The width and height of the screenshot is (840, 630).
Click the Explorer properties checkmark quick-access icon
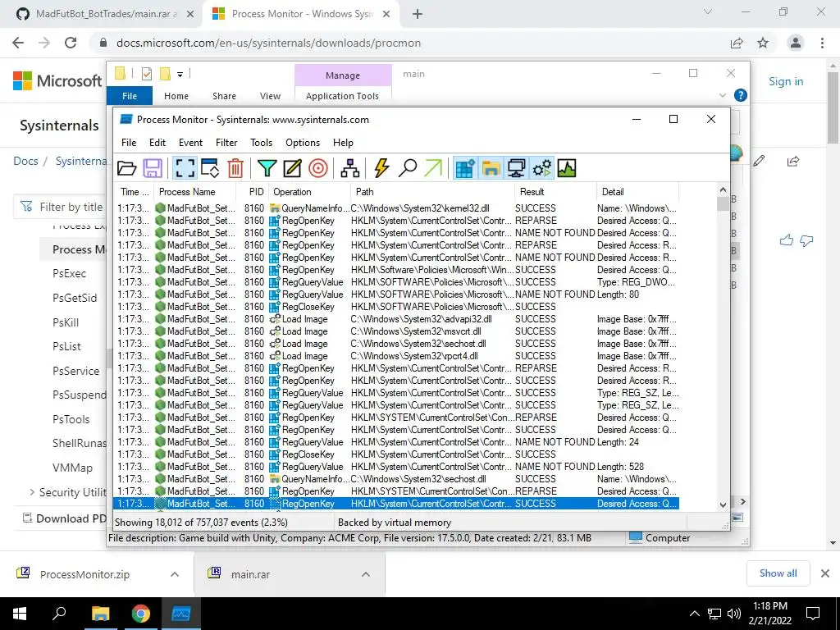pos(146,74)
